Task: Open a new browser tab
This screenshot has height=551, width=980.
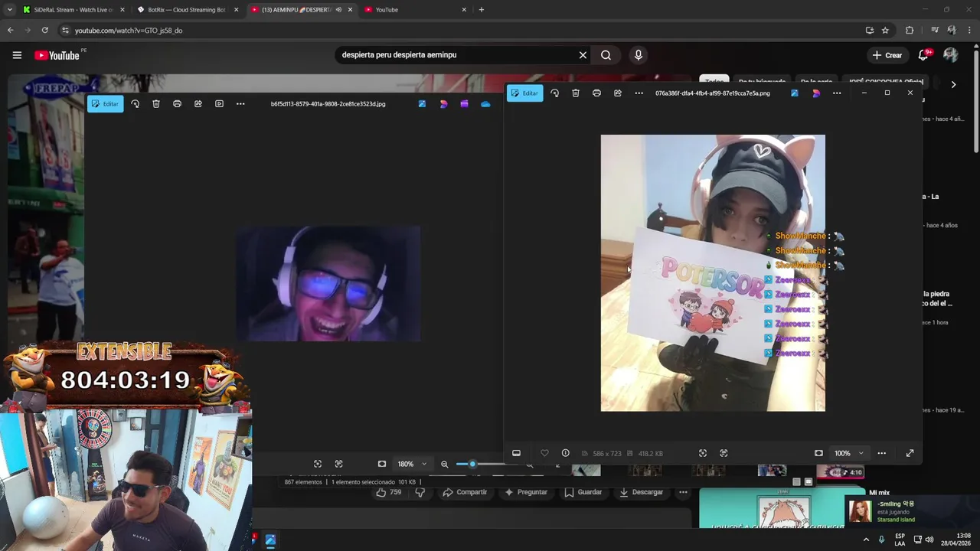Action: (x=482, y=10)
